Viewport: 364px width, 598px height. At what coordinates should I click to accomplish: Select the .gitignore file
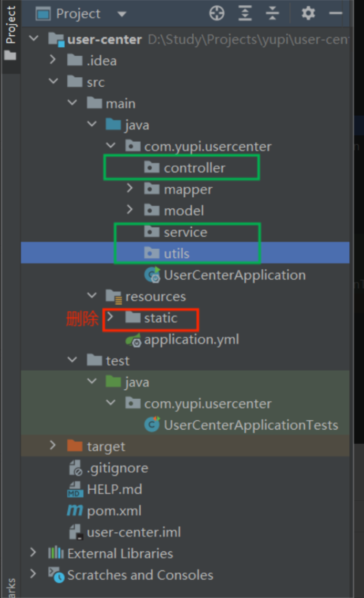pos(117,468)
